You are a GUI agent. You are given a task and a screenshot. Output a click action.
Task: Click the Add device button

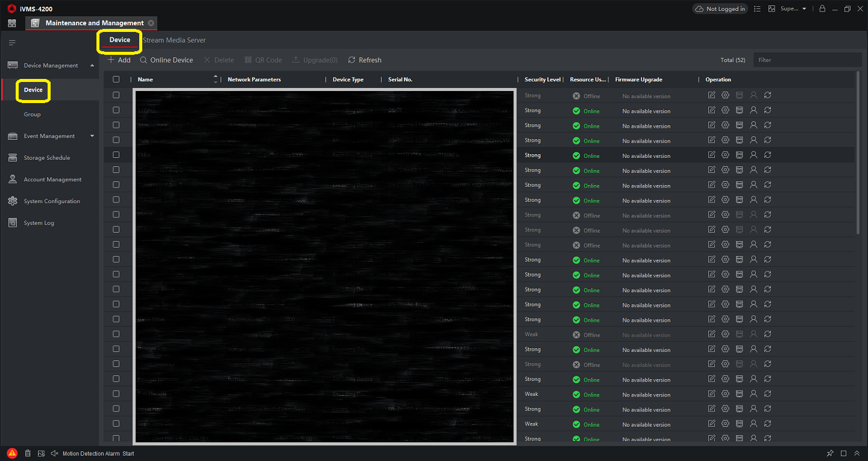pyautogui.click(x=119, y=60)
